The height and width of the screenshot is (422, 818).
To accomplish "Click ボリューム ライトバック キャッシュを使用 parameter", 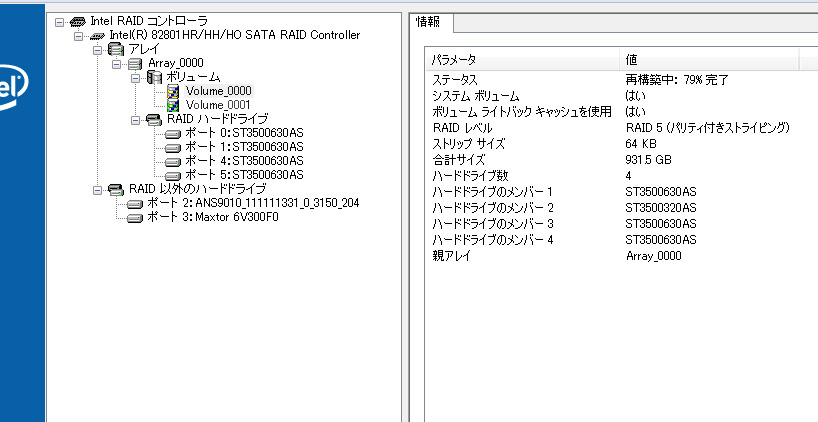I will pyautogui.click(x=522, y=112).
